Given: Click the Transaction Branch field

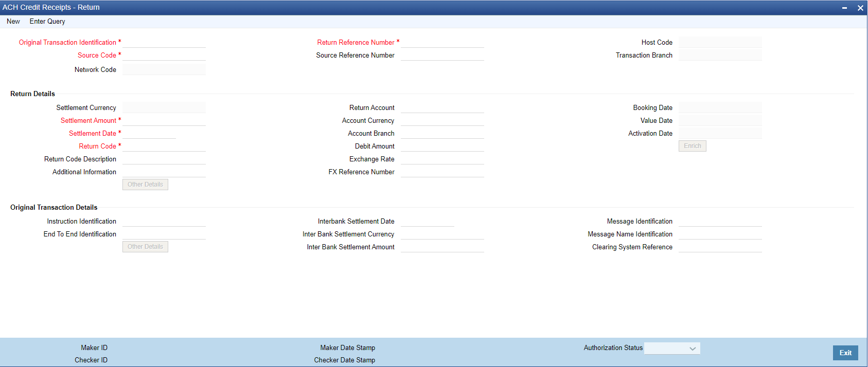Looking at the screenshot, I should [x=720, y=55].
